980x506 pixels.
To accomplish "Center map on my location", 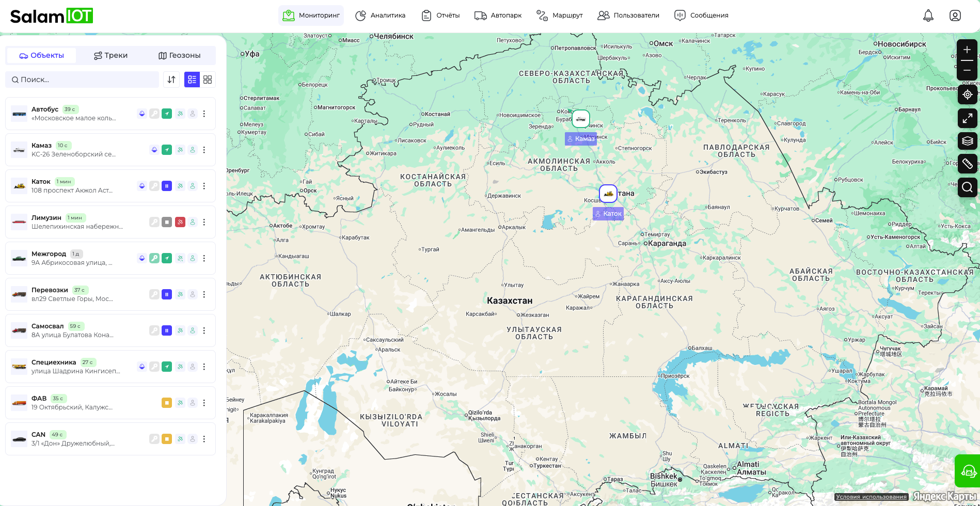I will [x=967, y=94].
